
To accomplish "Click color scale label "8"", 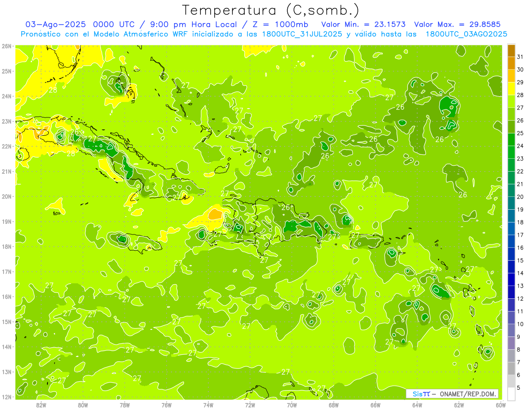I will coord(519,349).
